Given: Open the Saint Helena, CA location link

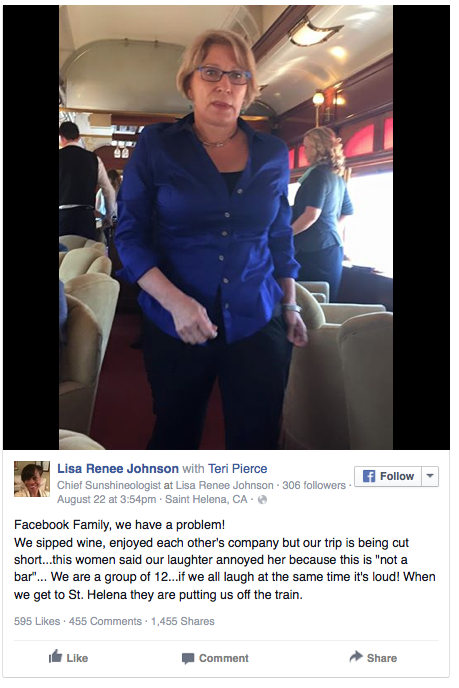Looking at the screenshot, I should pos(206,499).
